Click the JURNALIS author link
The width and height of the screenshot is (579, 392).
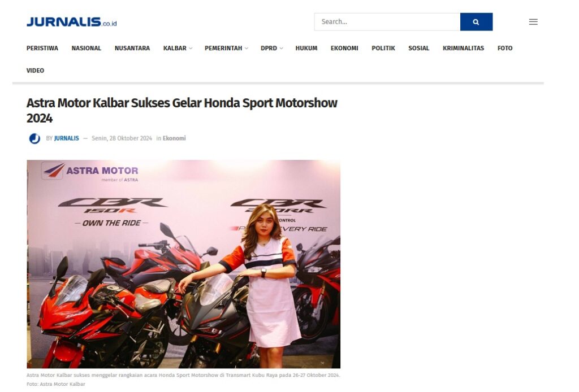(67, 138)
